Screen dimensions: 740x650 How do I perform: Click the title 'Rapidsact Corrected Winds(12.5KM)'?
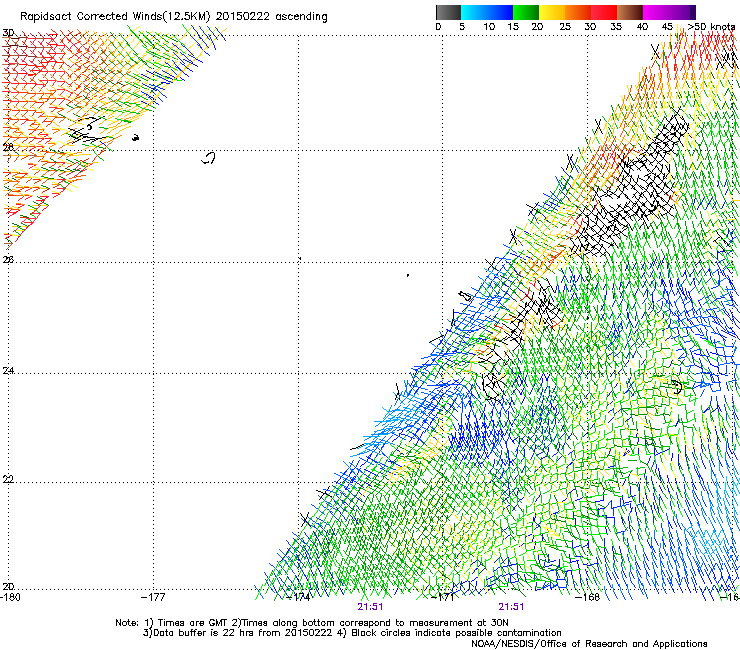click(115, 17)
